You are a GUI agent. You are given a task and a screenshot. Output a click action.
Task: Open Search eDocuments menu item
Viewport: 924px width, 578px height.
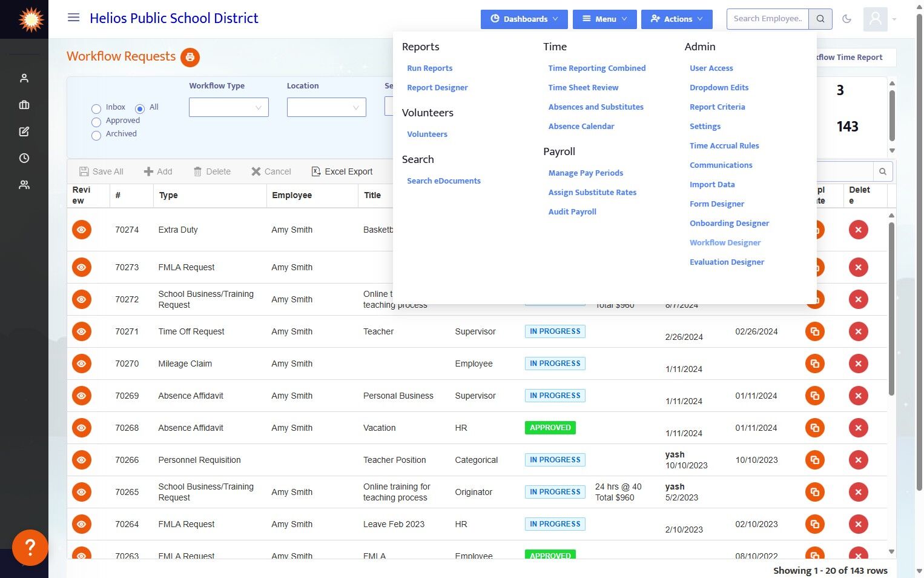444,181
